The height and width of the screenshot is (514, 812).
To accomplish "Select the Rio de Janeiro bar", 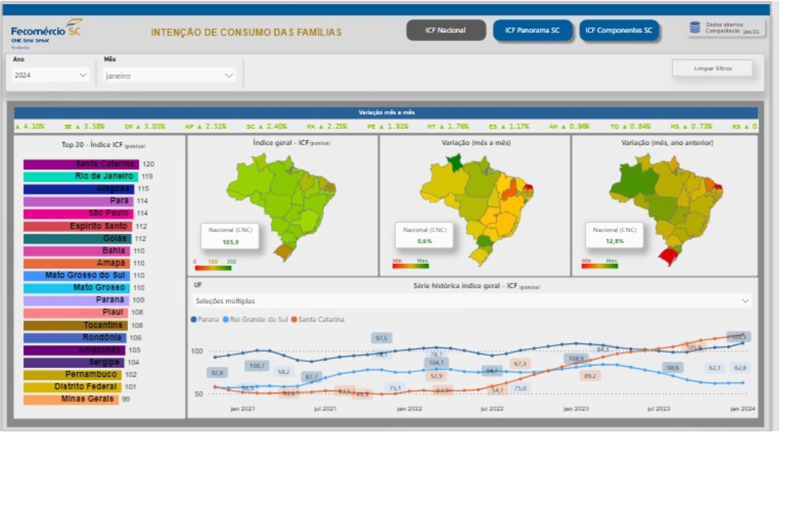I will coord(80,176).
